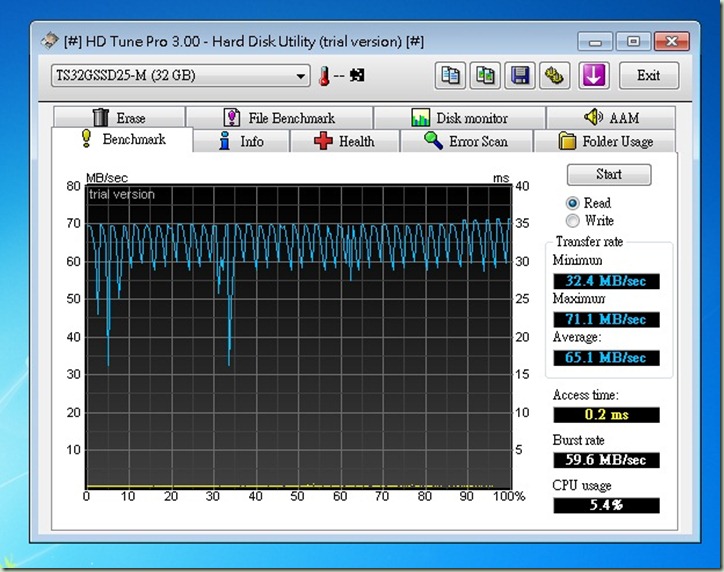Switch to the Info tab
Image resolution: width=724 pixels, height=572 pixels.
tap(241, 141)
